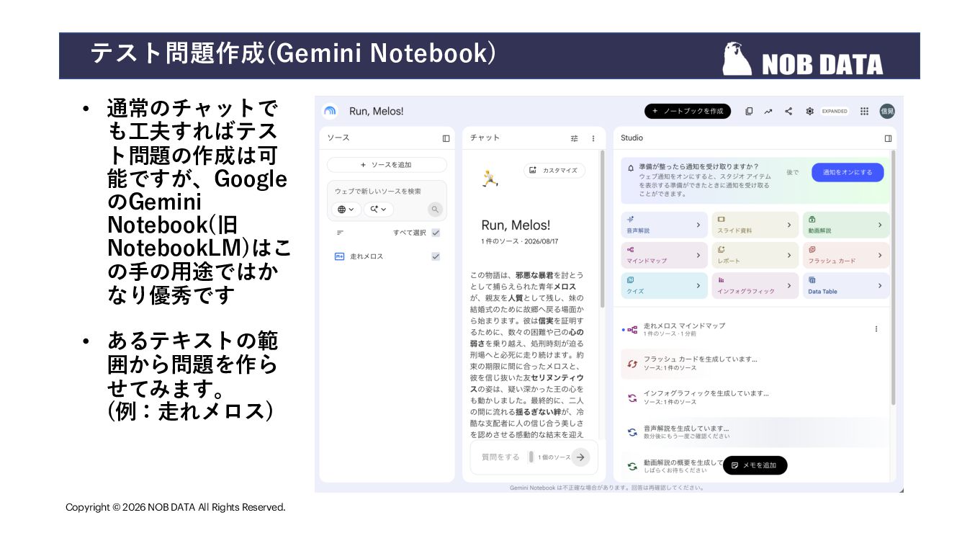Click the source filter lines icon
980x551 pixels.
340,233
